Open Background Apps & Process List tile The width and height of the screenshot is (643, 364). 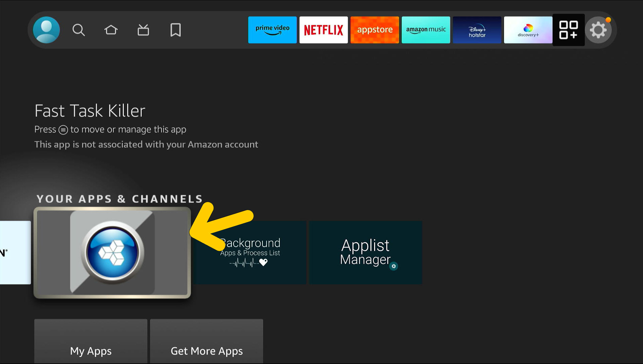[250, 253]
